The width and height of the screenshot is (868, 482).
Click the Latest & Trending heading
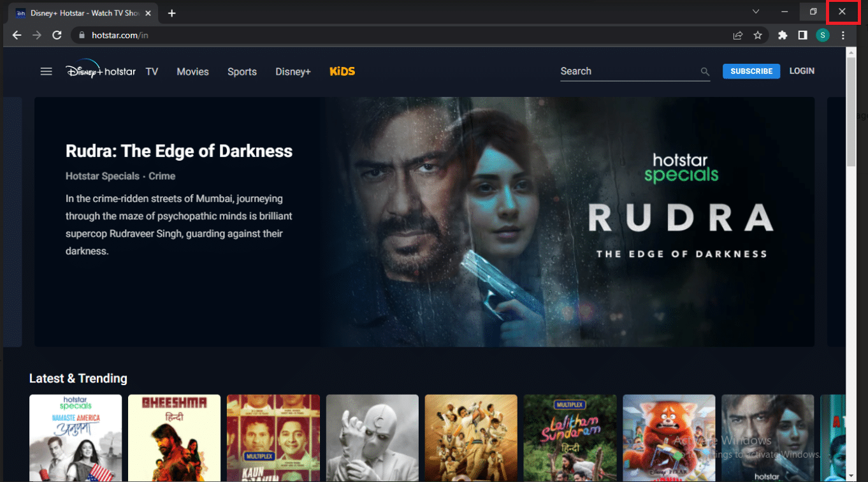pyautogui.click(x=78, y=379)
